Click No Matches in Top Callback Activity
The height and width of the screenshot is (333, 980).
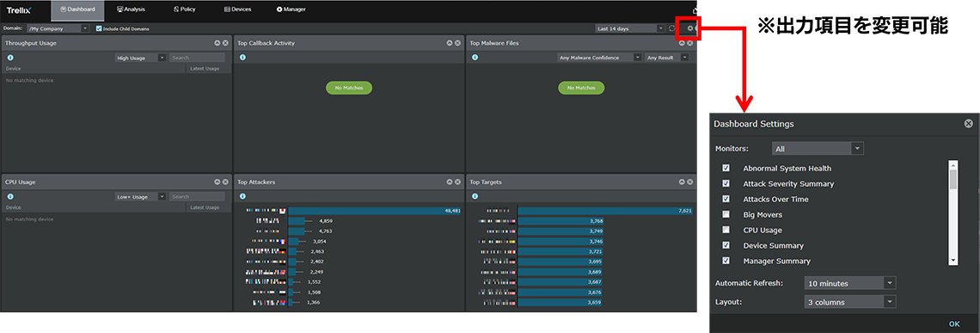click(349, 89)
